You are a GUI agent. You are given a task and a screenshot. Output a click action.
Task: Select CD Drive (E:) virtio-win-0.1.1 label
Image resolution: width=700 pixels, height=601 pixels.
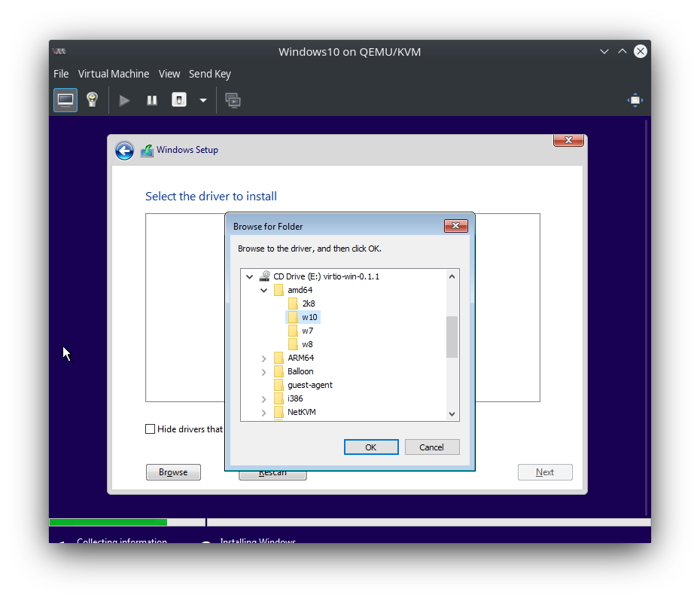coord(327,276)
